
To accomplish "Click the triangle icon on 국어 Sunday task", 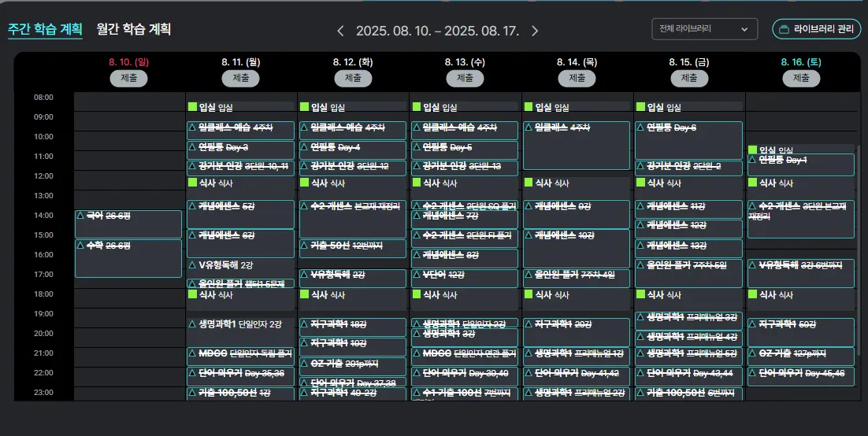I will click(80, 215).
